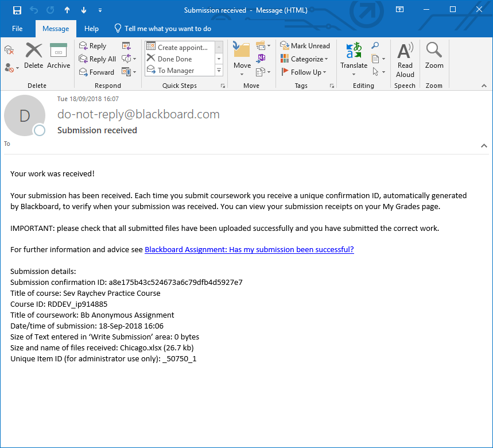The width and height of the screenshot is (493, 448).
Task: Send the message to OneNote
Action: [261, 59]
